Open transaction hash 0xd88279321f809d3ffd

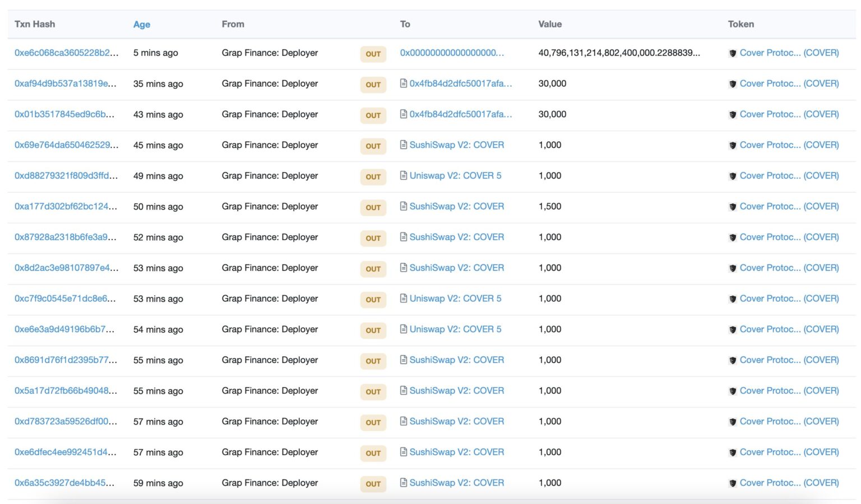click(66, 176)
